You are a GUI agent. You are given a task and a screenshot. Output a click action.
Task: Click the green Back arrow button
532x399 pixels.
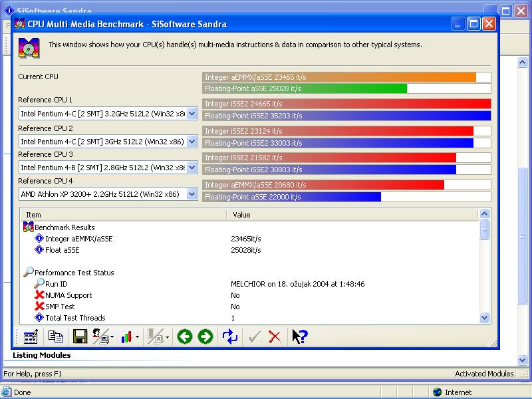pyautogui.click(x=184, y=336)
